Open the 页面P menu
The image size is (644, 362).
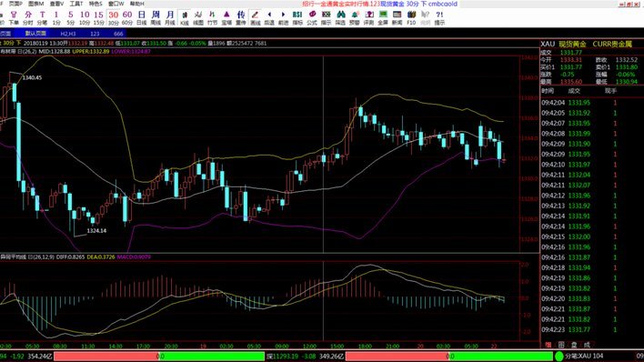pos(15,4)
